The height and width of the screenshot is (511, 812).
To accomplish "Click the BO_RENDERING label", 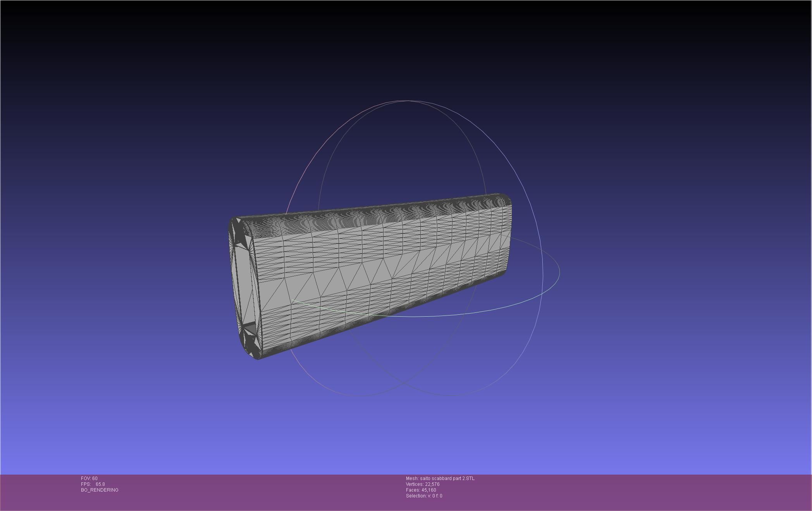I will [100, 490].
